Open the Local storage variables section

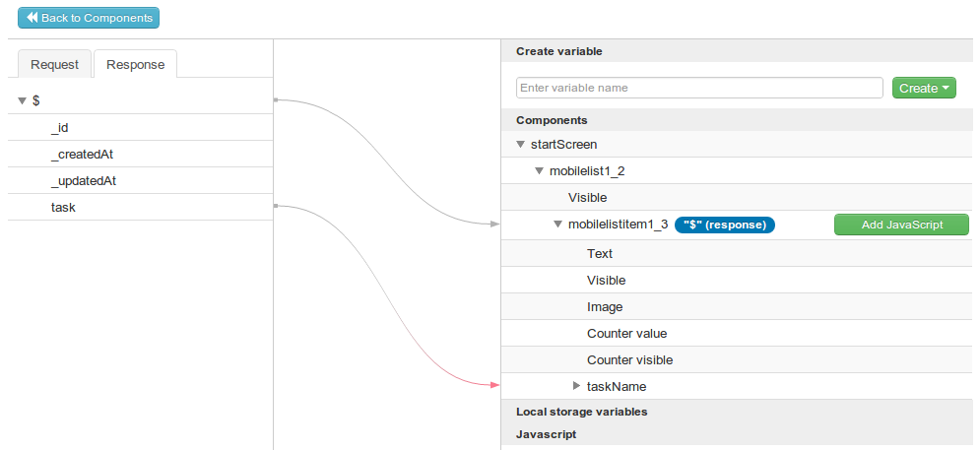pyautogui.click(x=581, y=411)
